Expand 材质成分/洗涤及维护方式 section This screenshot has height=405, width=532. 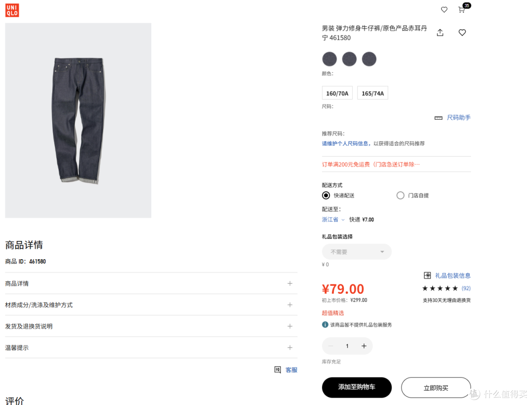151,305
